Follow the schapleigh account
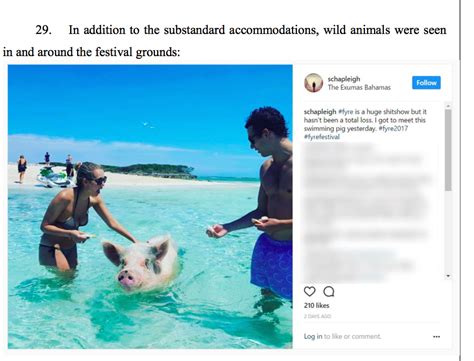The image size is (474, 361). [426, 83]
